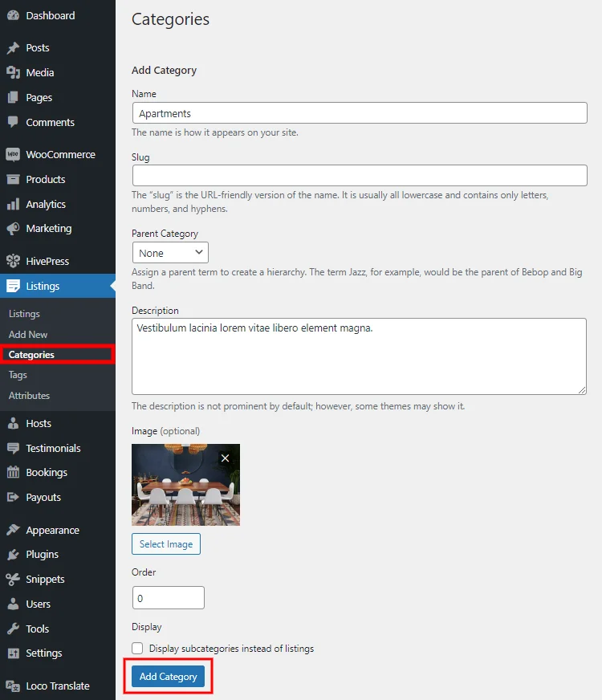Open Plugins menu label
This screenshot has width=602, height=700.
point(42,555)
